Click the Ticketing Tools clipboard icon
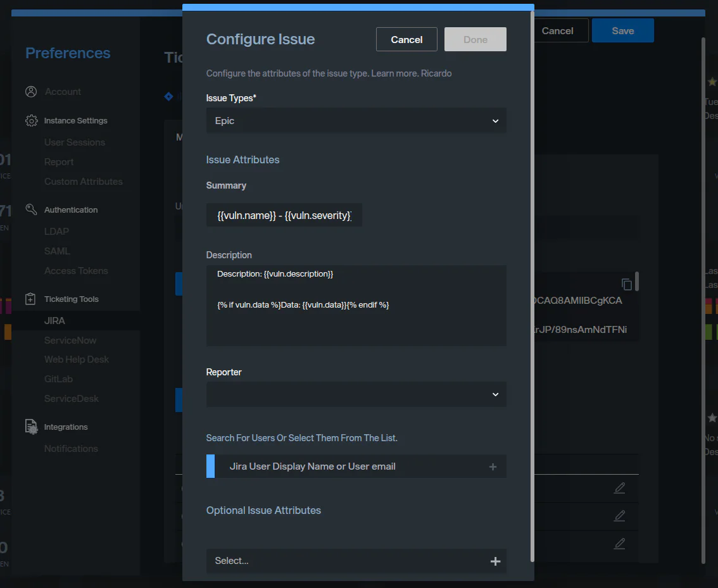The width and height of the screenshot is (718, 588). [31, 299]
